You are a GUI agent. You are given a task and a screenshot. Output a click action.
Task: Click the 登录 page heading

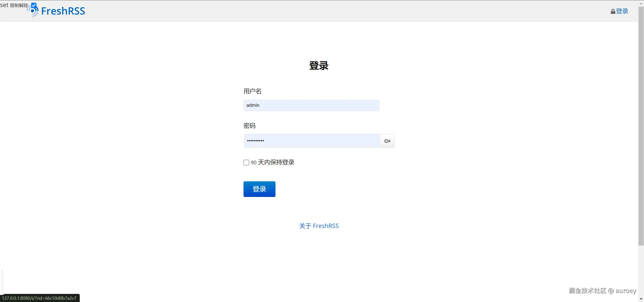click(319, 65)
